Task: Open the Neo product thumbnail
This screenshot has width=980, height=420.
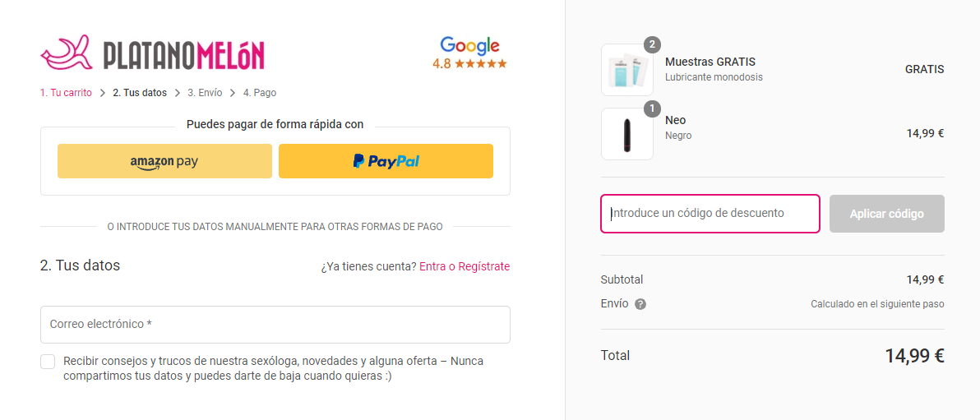Action: (x=626, y=134)
